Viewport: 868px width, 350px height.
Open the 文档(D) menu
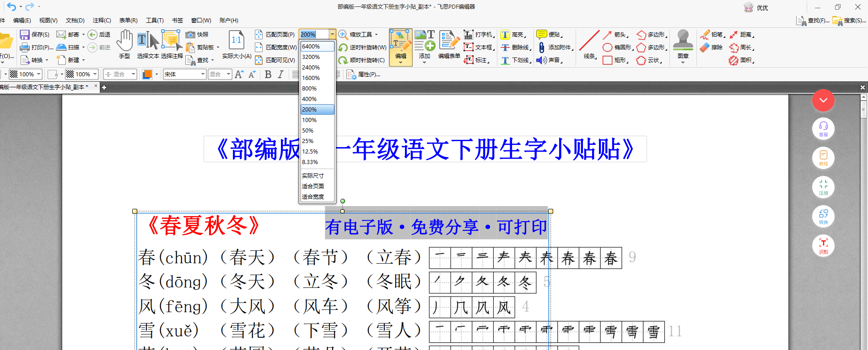pyautogui.click(x=75, y=21)
